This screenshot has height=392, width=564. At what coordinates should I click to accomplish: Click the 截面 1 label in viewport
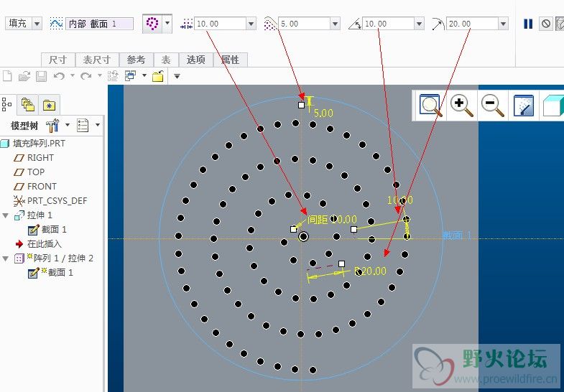(x=456, y=235)
